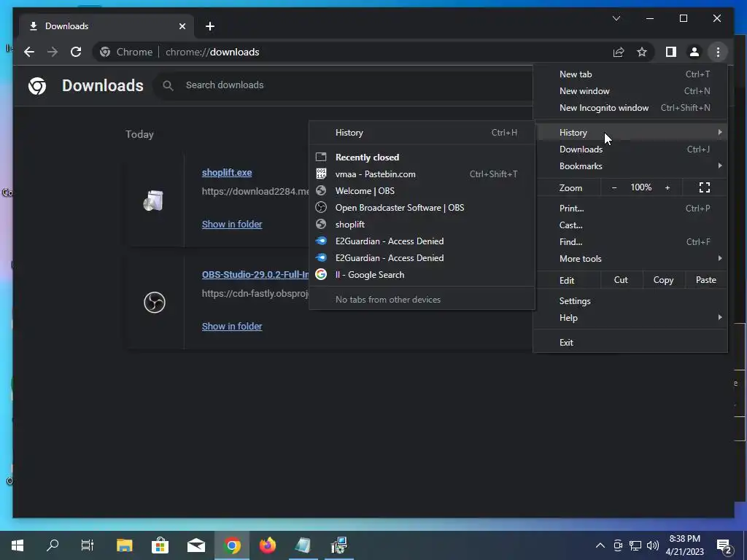The image size is (747, 560).
Task: Select Cast... in the menu
Action: [x=630, y=225]
